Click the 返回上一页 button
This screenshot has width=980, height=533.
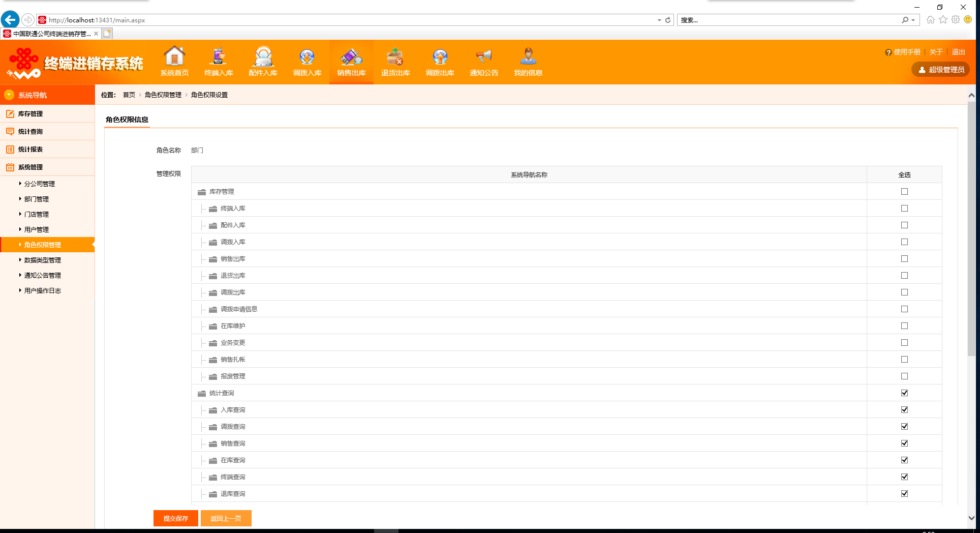(x=226, y=518)
